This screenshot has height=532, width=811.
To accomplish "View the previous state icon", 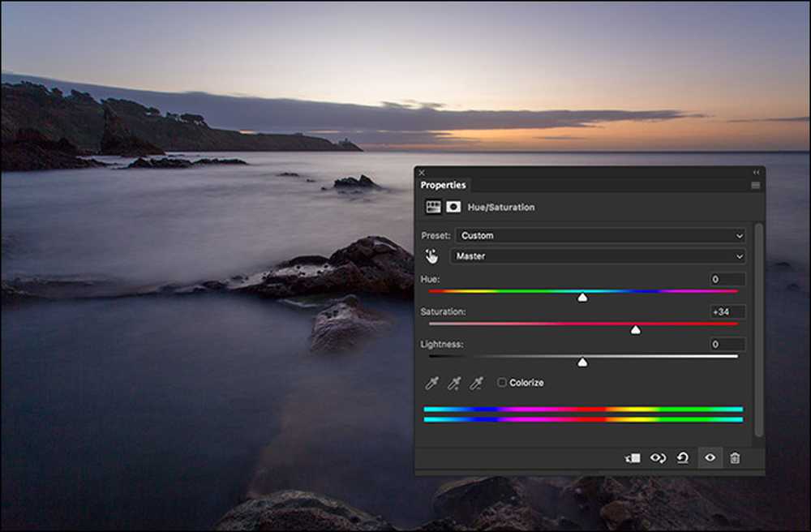I will click(x=658, y=458).
